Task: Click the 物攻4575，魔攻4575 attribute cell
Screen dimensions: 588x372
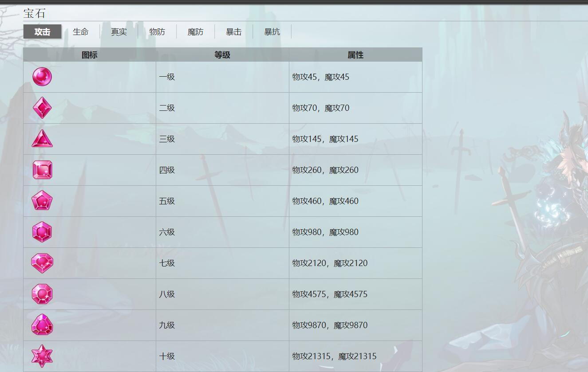Action: coord(355,294)
